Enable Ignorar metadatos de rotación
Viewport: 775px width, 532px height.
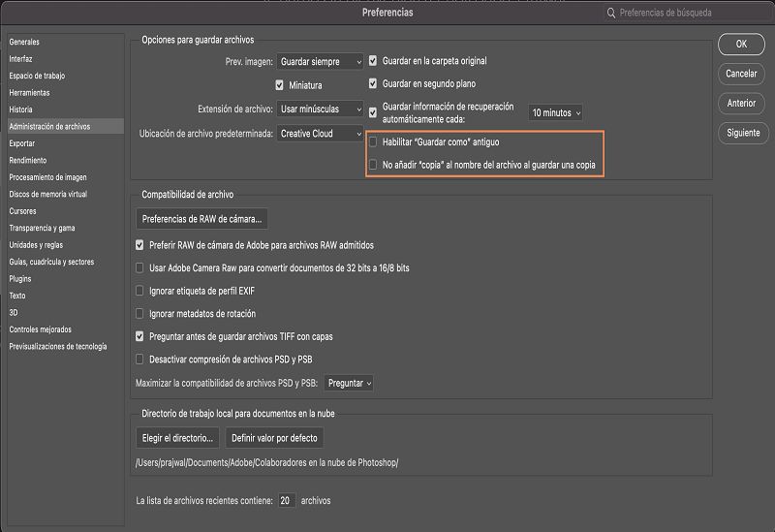click(x=139, y=313)
